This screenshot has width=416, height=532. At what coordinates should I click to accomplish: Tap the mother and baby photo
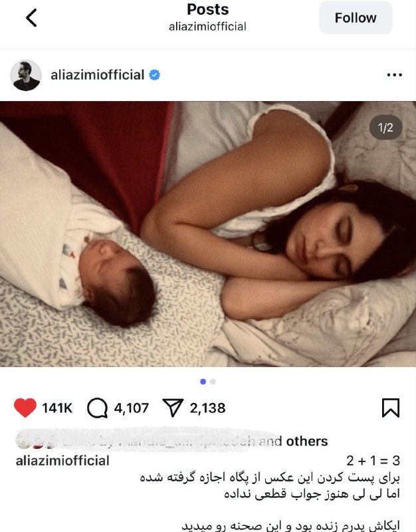[x=208, y=234]
